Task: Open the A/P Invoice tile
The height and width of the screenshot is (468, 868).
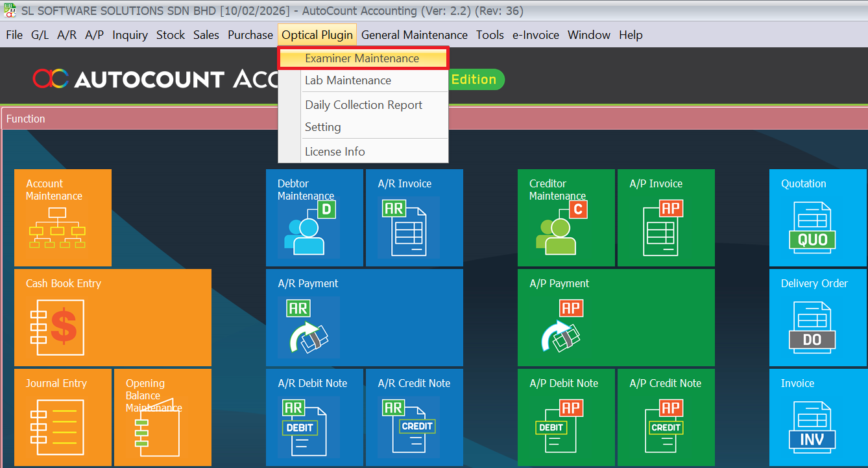Action: click(x=666, y=218)
